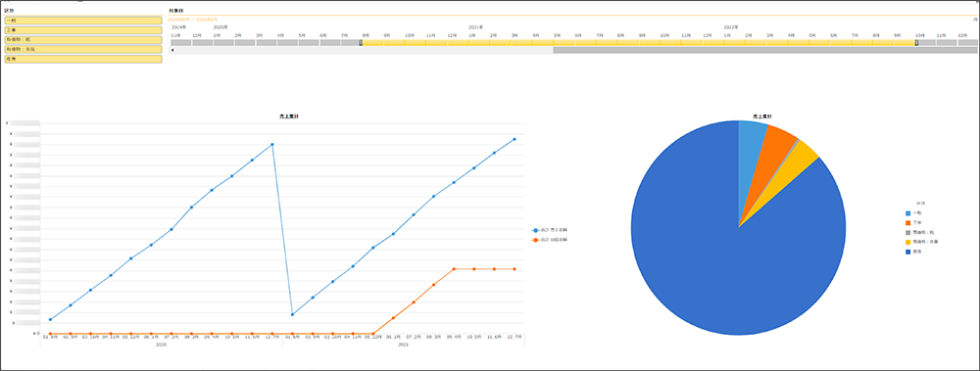Select the third category slicer button
The width and height of the screenshot is (980, 371).
[83, 39]
